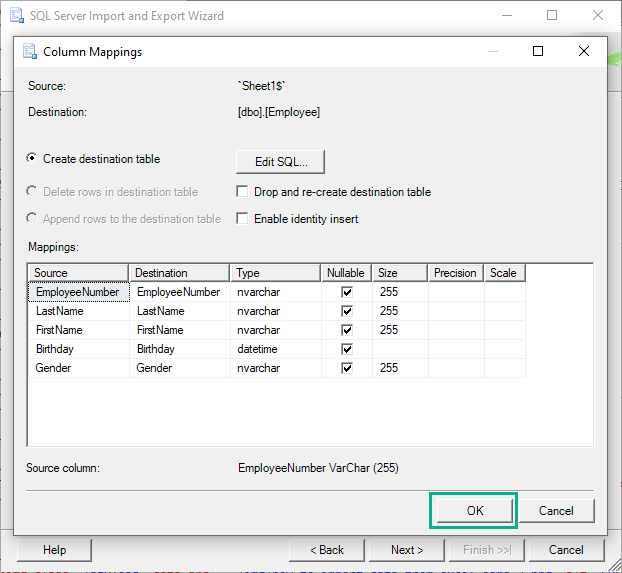The width and height of the screenshot is (622, 573).
Task: Change the nvarchar type of LastName
Action: (x=276, y=311)
